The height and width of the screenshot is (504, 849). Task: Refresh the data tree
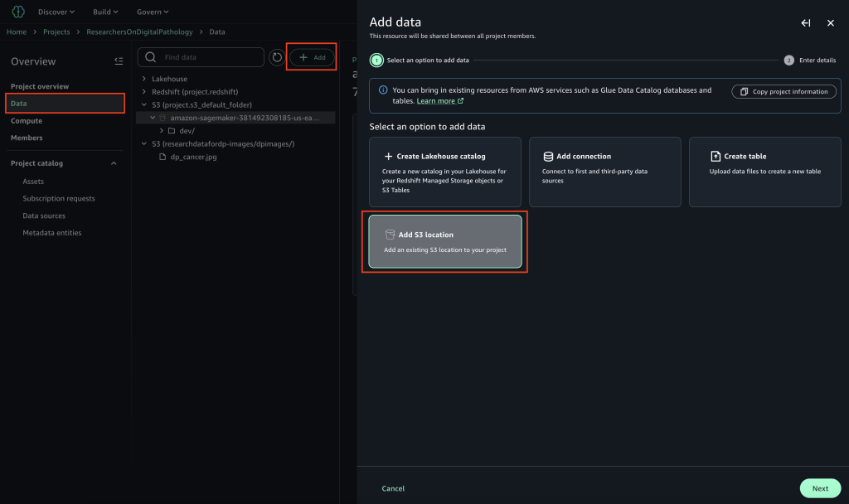pos(277,57)
